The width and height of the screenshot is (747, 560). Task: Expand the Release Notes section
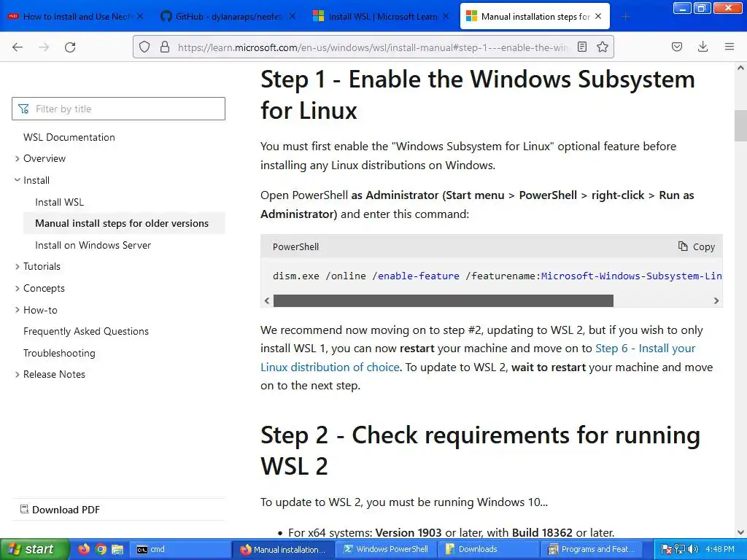54,374
